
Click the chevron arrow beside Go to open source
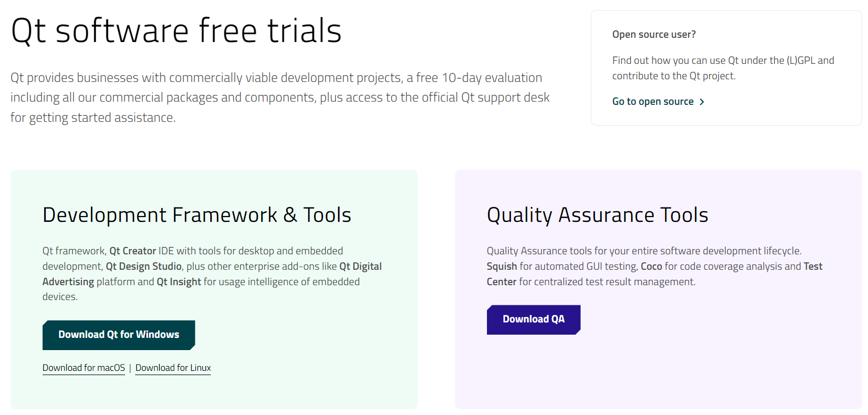[x=702, y=102]
